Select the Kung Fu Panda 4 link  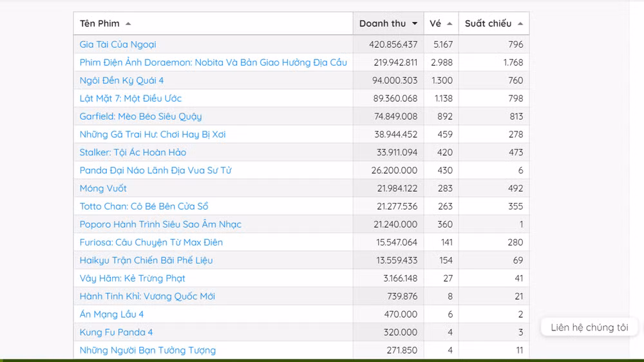116,333
